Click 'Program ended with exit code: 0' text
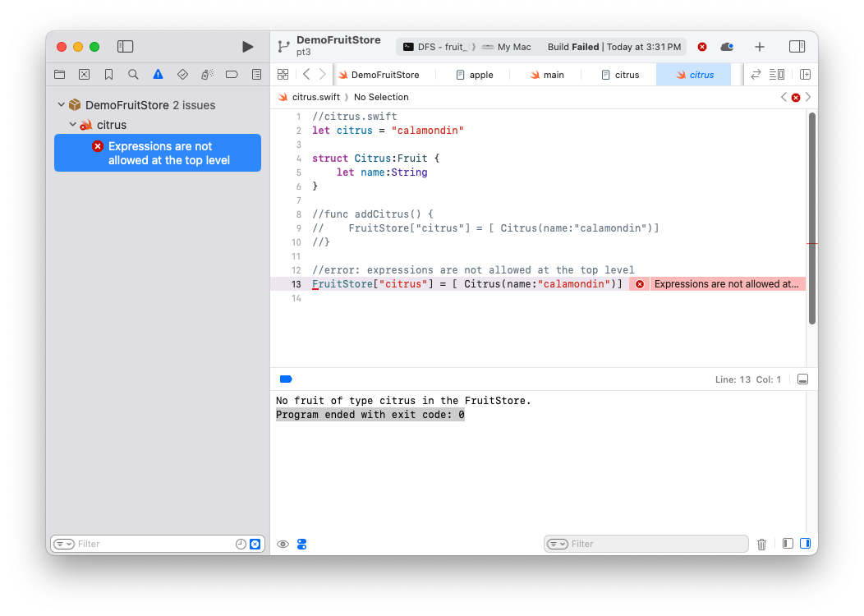The width and height of the screenshot is (864, 616). pyautogui.click(x=370, y=415)
